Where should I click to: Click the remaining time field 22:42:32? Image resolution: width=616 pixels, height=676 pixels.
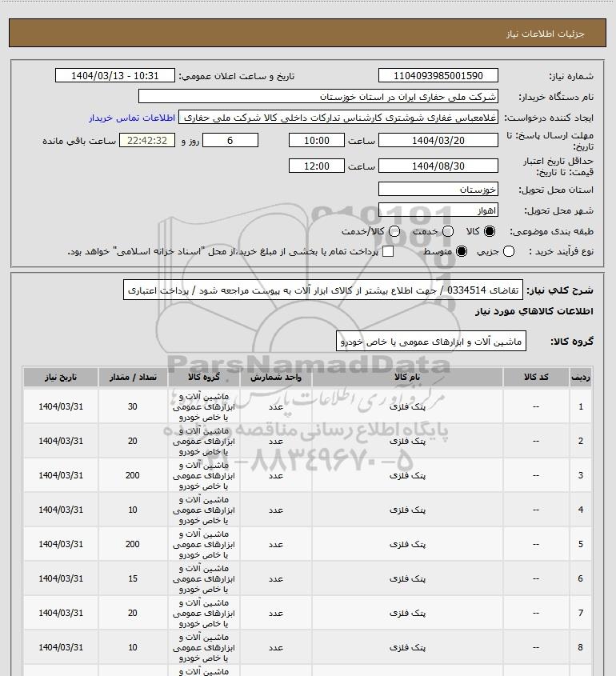click(147, 141)
